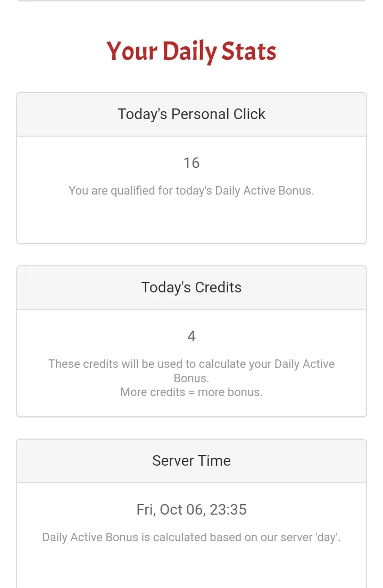Click the word "Stats" in the red heading

[x=249, y=52]
